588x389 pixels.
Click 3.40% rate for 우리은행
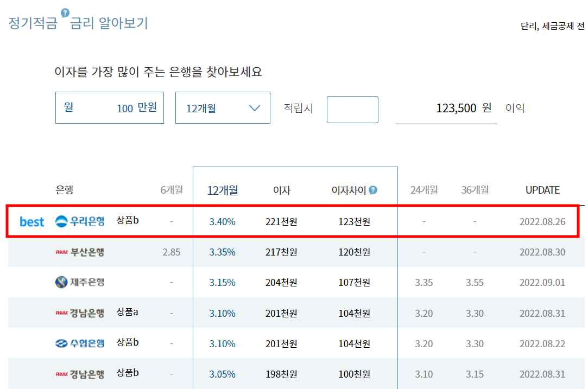click(223, 222)
